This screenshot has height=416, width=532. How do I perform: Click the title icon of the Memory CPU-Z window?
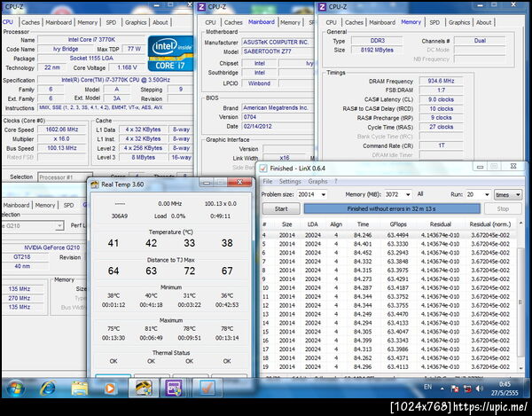[x=322, y=6]
